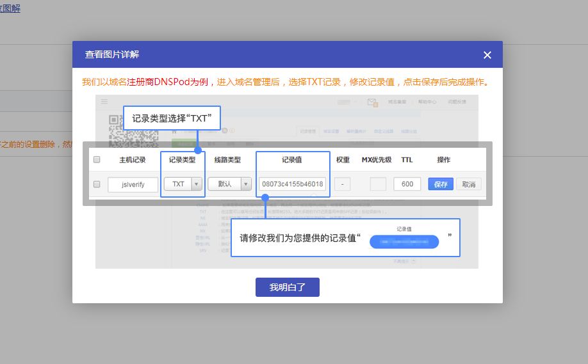Click the hamburger menu icon
Image resolution: width=588 pixels, height=364 pixels.
click(104, 102)
